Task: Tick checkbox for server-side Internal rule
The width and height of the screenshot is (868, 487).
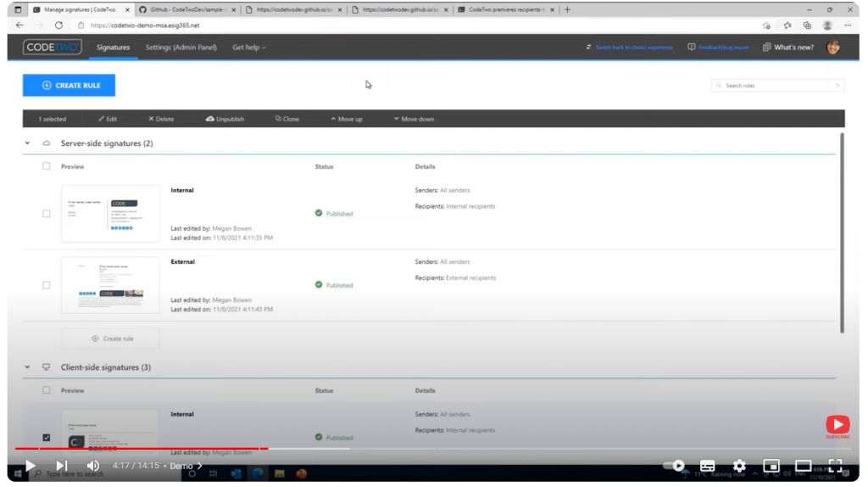Action: click(x=47, y=214)
